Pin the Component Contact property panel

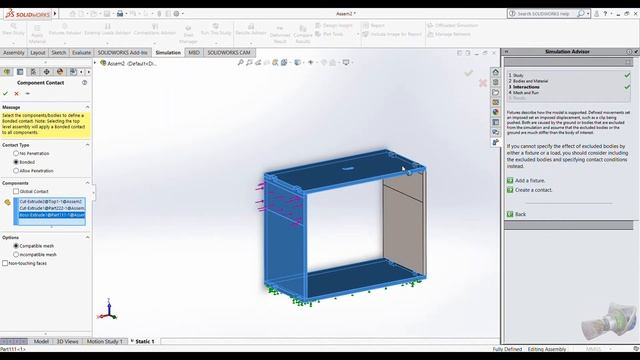point(27,93)
